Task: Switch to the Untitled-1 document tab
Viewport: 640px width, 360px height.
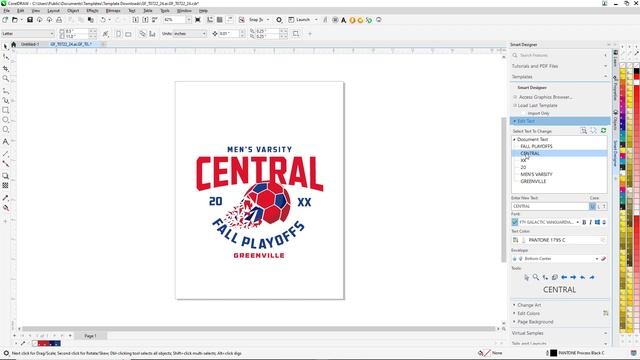Action: 30,44
